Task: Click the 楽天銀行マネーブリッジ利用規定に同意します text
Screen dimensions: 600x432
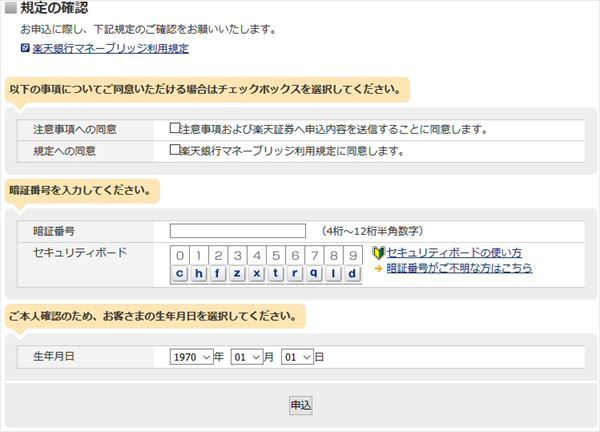Action: pos(292,151)
